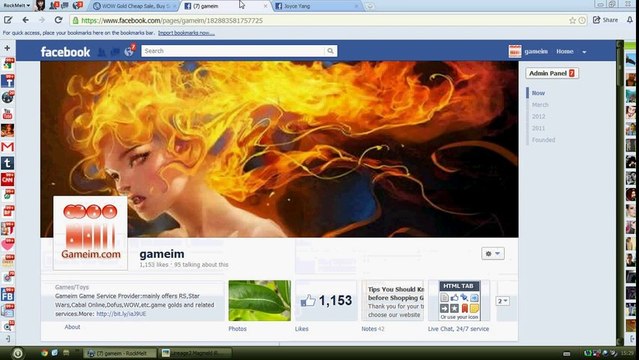Open RockMelt messages icon in title bar
This screenshot has width=639, height=360.
(65, 5)
